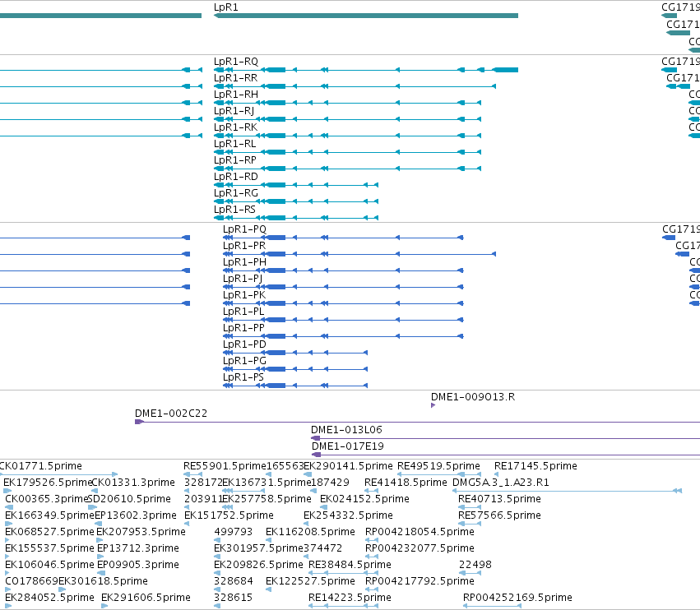Image resolution: width=700 pixels, height=610 pixels.
Task: Open protein LpR1-PH
Action: click(244, 262)
